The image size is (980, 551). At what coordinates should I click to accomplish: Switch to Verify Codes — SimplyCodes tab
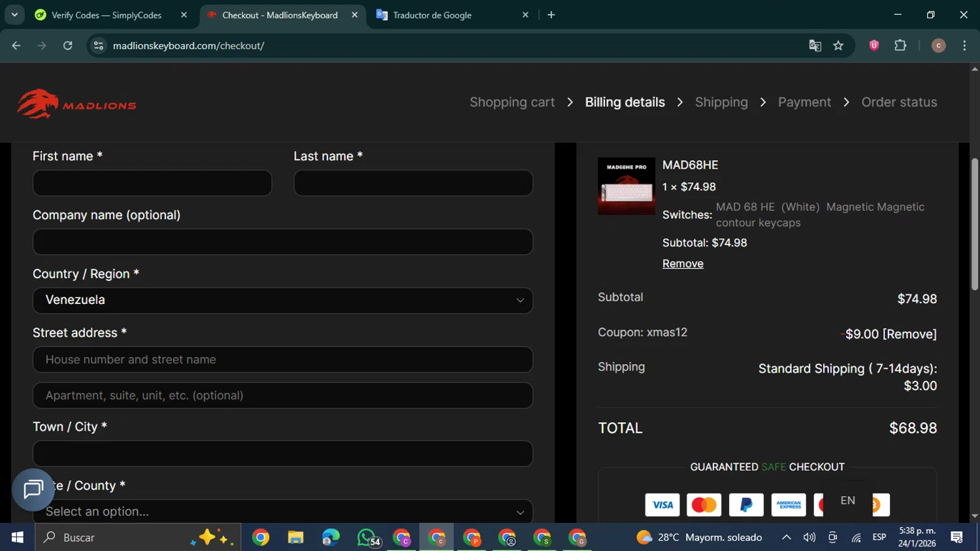[x=106, y=15]
